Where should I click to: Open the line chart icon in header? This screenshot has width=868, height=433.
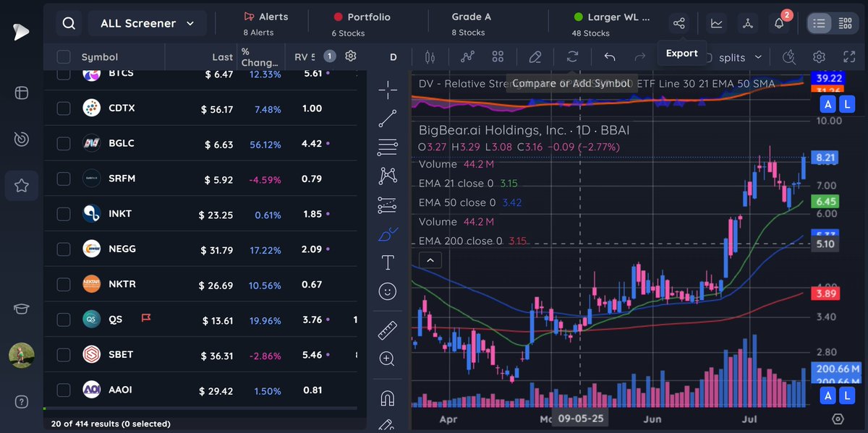coord(716,23)
